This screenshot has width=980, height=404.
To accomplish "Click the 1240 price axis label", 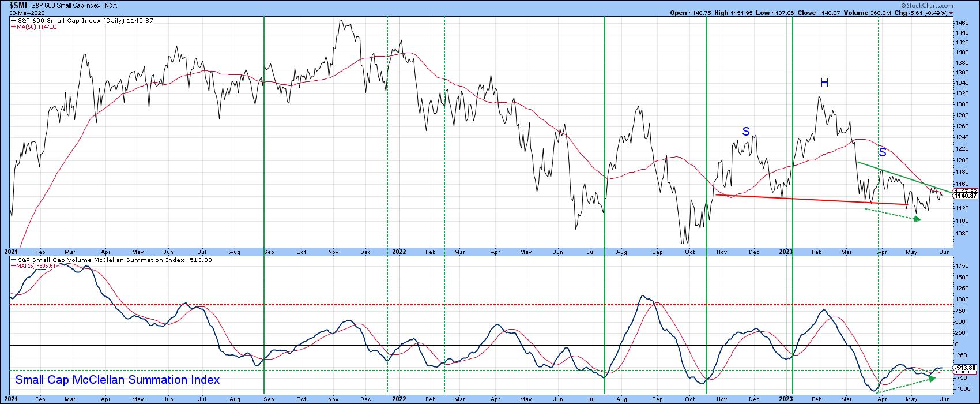I will pyautogui.click(x=962, y=137).
